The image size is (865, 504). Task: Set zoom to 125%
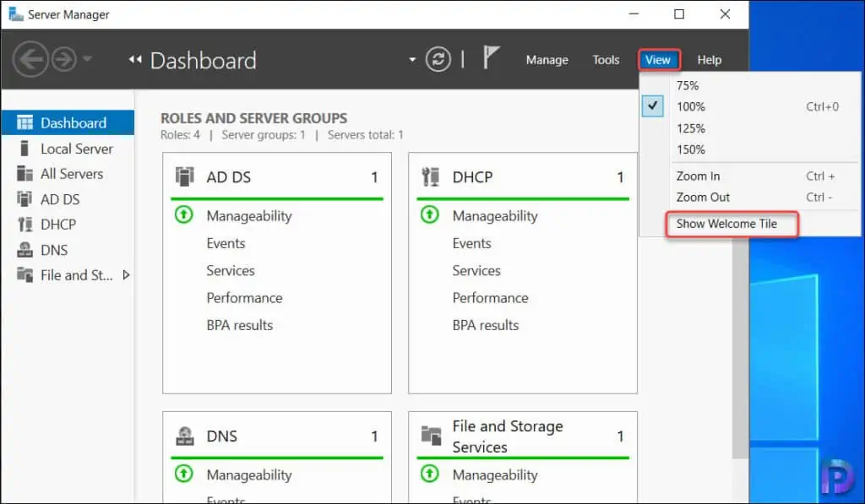751,128
